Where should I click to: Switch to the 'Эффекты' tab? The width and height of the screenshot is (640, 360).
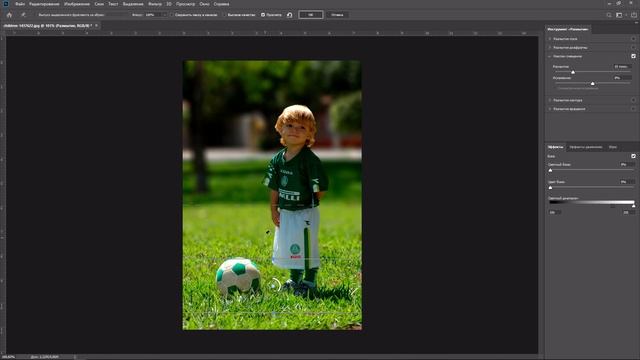pyautogui.click(x=556, y=147)
